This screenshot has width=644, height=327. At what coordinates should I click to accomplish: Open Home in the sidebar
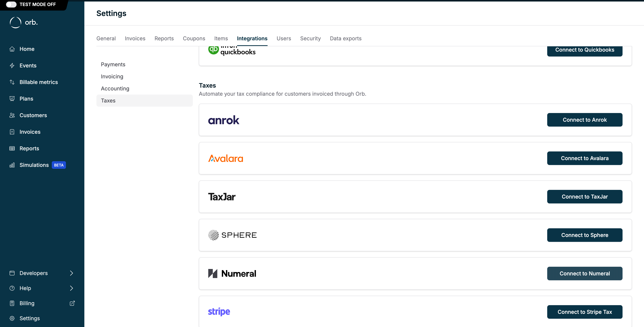click(27, 49)
